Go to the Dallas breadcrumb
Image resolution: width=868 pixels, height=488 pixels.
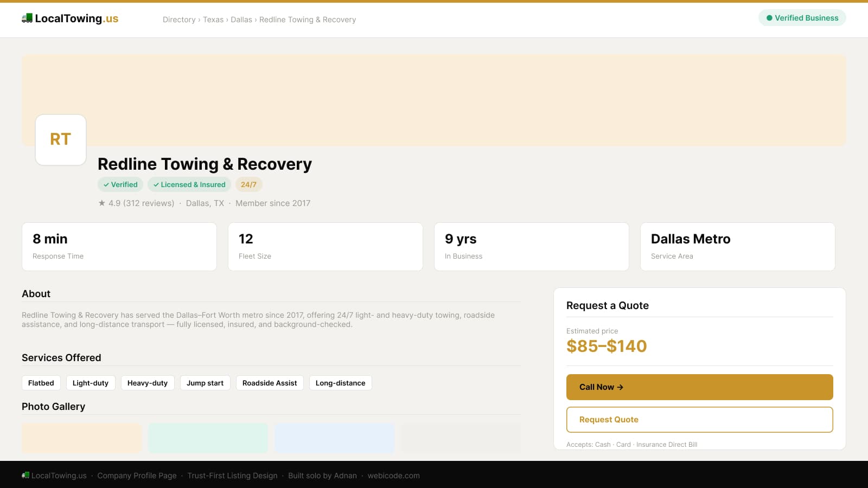tap(241, 20)
